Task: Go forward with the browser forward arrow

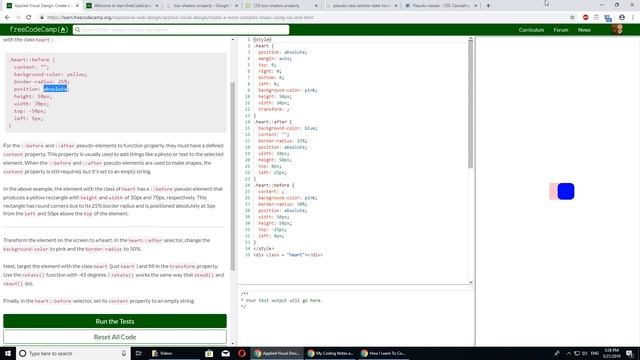Action: (x=18, y=18)
